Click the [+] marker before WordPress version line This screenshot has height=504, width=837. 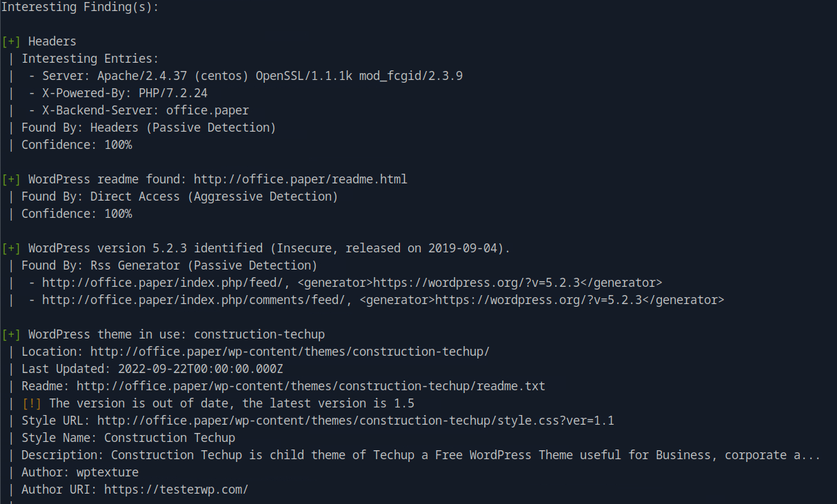[11, 248]
